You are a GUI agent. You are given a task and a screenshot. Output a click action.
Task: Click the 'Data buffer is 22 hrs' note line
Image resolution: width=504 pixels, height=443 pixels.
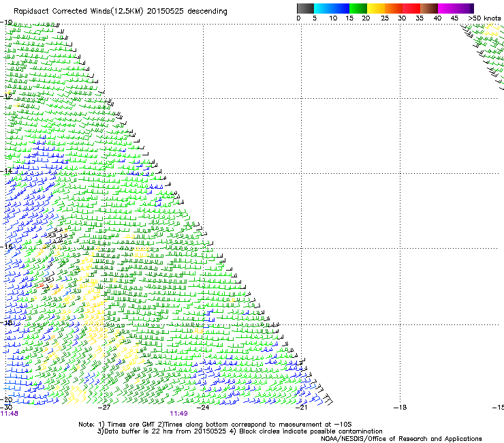240,431
